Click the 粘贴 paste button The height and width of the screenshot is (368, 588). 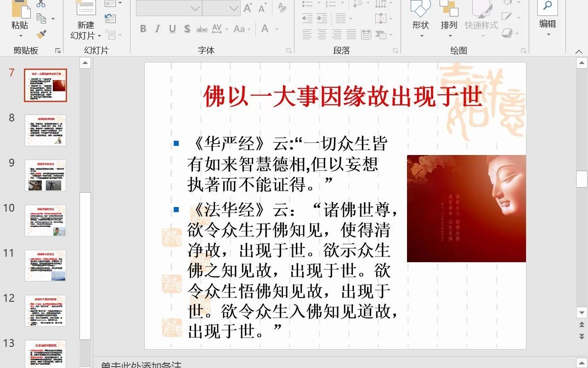click(20, 25)
